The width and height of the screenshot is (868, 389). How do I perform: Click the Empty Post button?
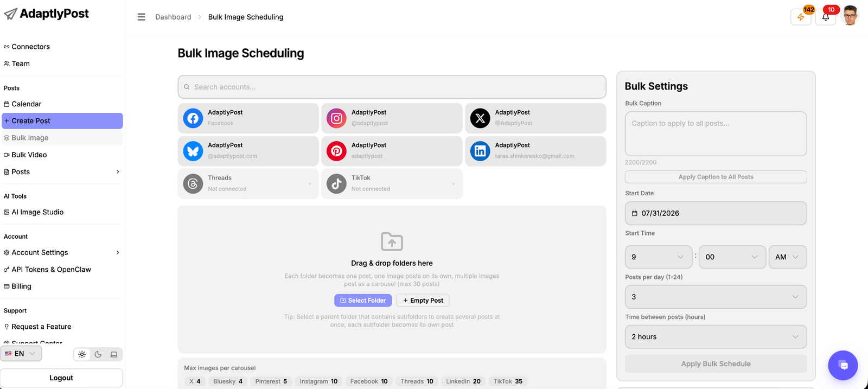423,301
